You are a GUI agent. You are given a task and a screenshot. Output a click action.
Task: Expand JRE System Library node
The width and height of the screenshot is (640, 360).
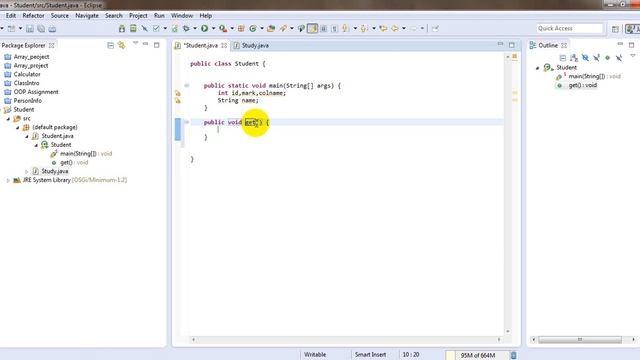pyautogui.click(x=8, y=180)
